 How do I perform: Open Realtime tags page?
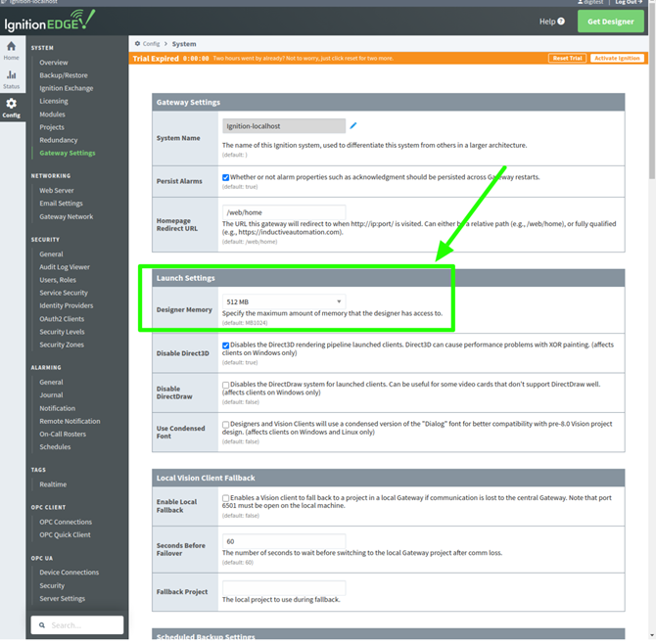point(53,484)
